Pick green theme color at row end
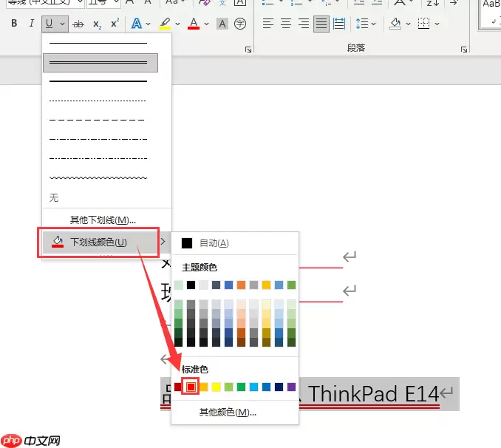The height and width of the screenshot is (448, 501). [x=291, y=285]
